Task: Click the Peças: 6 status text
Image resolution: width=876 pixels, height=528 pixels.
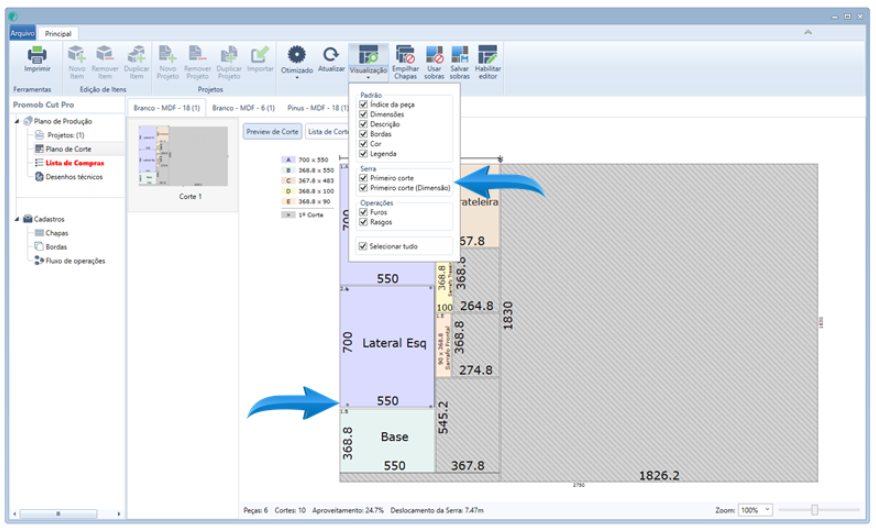Action: pos(255,510)
